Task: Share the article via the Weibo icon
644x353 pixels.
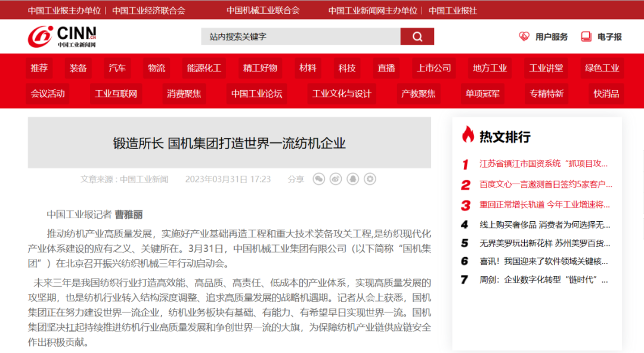Action: point(336,179)
